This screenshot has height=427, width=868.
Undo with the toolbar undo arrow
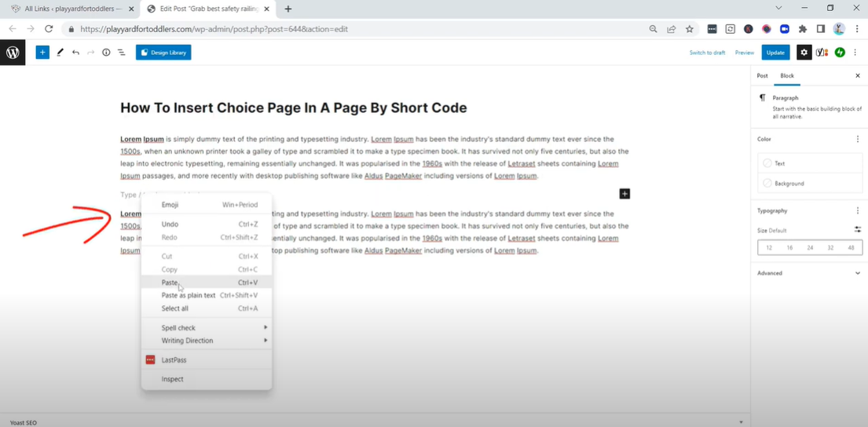click(x=75, y=53)
